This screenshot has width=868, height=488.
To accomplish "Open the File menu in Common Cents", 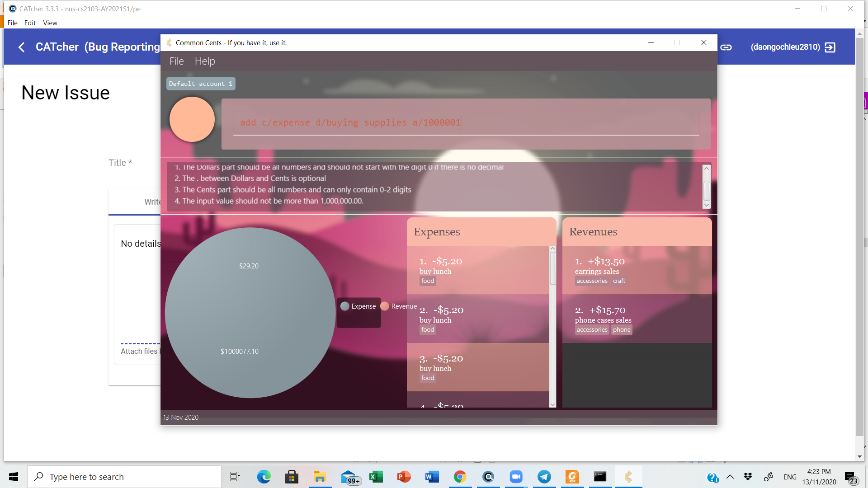I will (176, 61).
